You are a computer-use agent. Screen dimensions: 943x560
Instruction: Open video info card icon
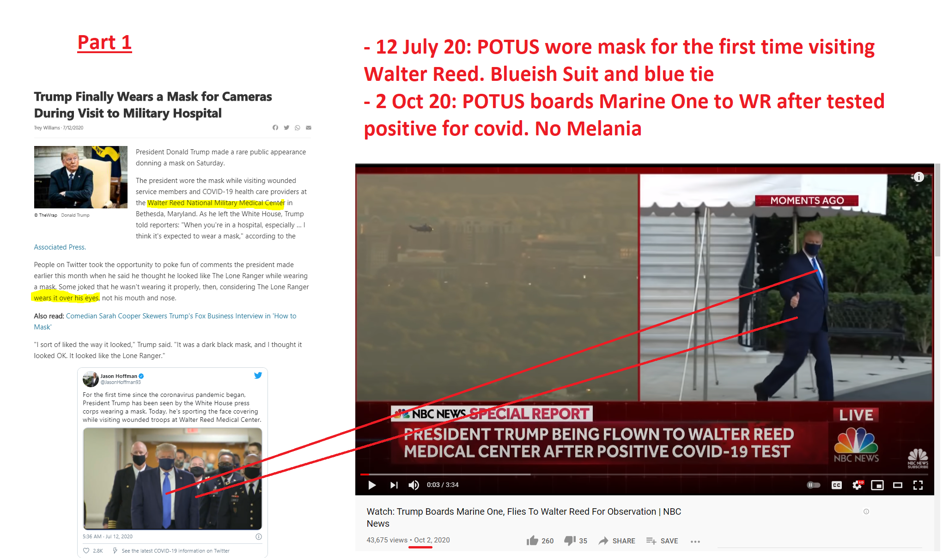[919, 177]
